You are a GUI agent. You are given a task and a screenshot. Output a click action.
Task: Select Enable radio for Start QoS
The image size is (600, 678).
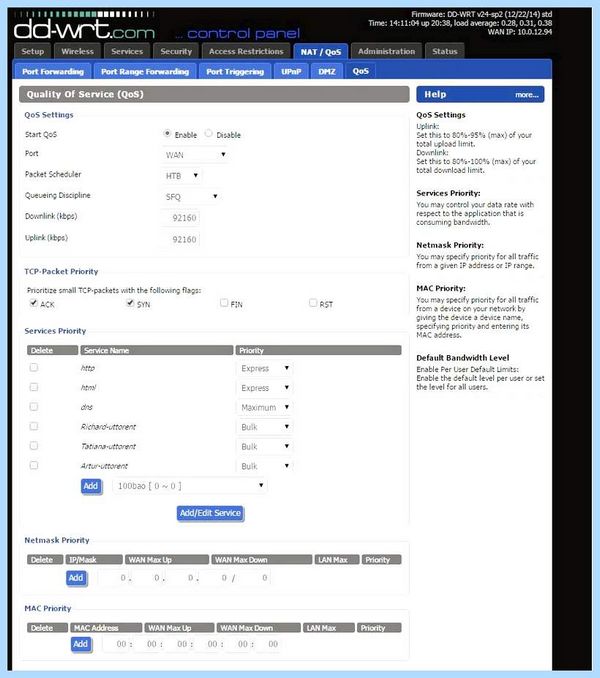tap(167, 134)
